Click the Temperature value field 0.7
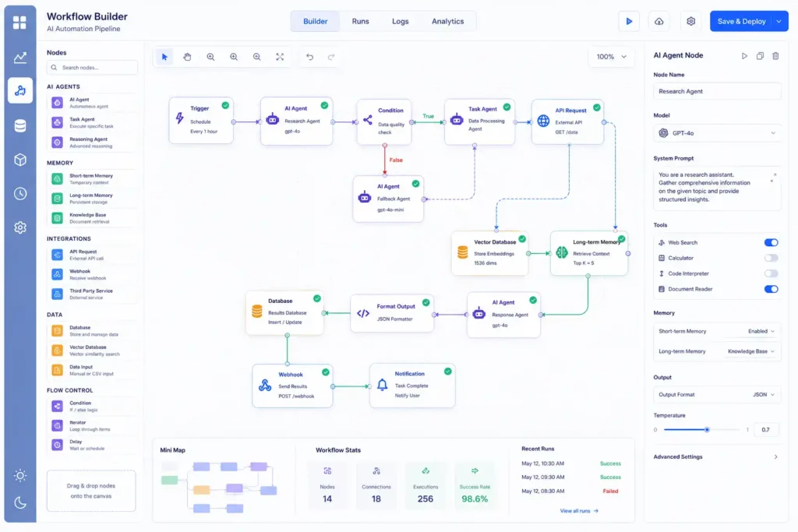 [x=767, y=430]
